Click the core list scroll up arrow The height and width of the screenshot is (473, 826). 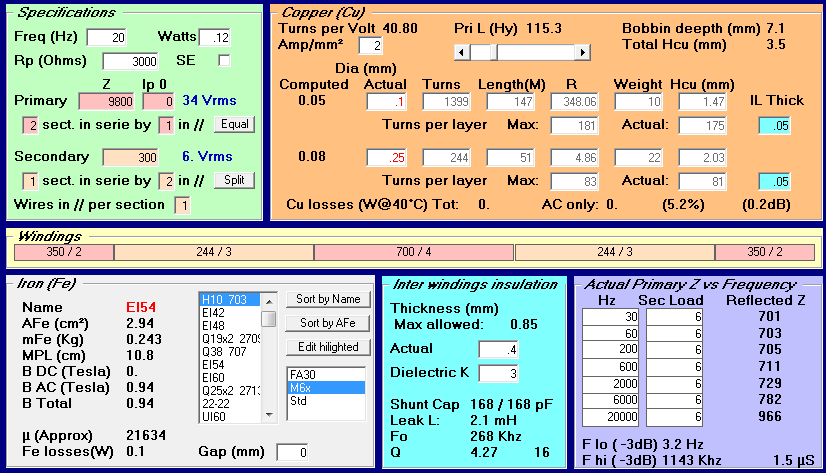tap(269, 301)
